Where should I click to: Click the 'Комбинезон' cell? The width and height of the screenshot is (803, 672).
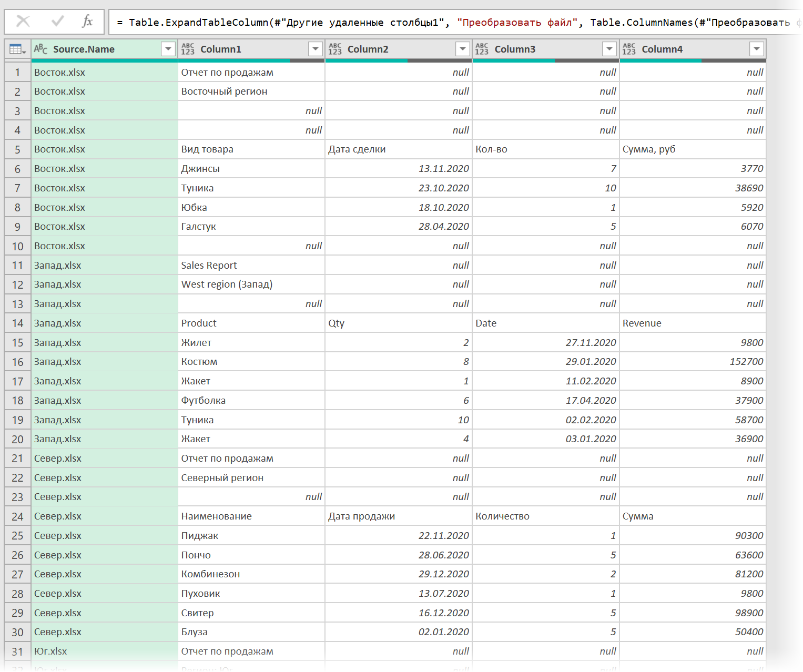point(251,574)
